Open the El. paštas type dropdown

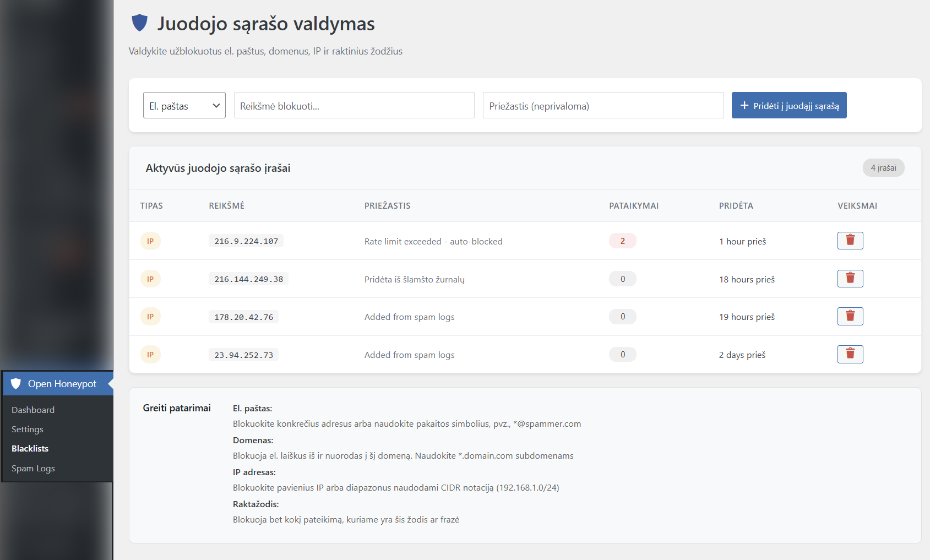coord(184,105)
